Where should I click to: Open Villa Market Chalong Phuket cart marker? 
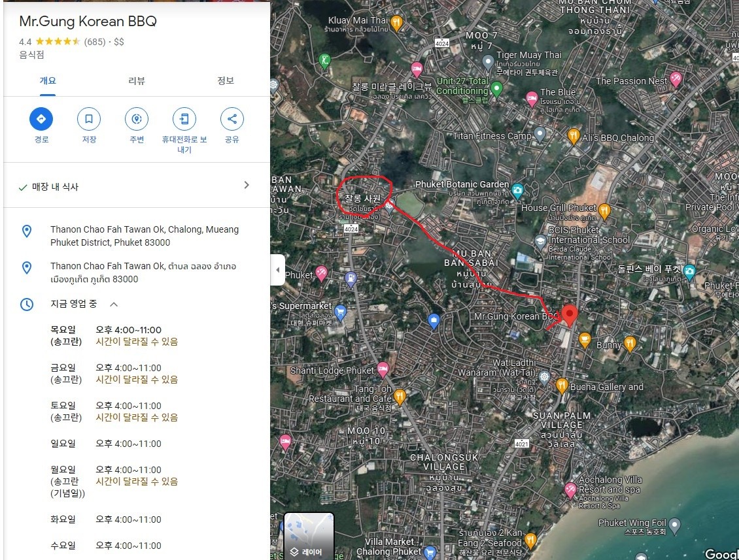430,552
